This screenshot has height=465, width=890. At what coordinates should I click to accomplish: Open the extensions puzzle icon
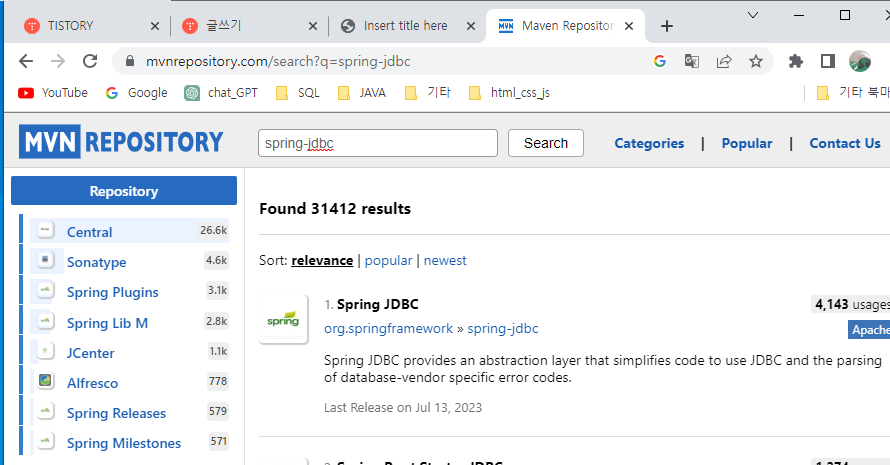coord(796,61)
